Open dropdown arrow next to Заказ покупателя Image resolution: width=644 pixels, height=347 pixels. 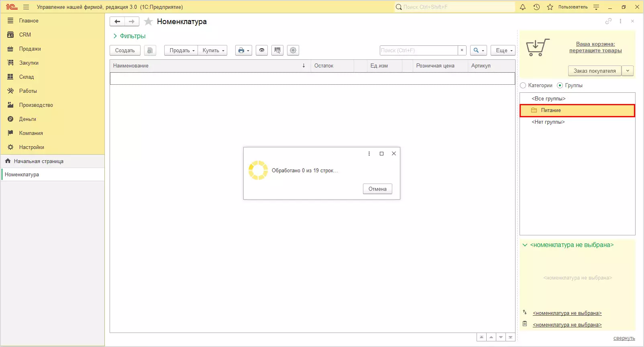point(628,71)
